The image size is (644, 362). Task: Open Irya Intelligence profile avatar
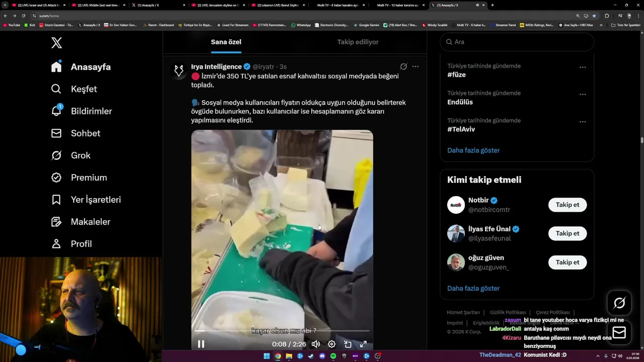pos(179,70)
